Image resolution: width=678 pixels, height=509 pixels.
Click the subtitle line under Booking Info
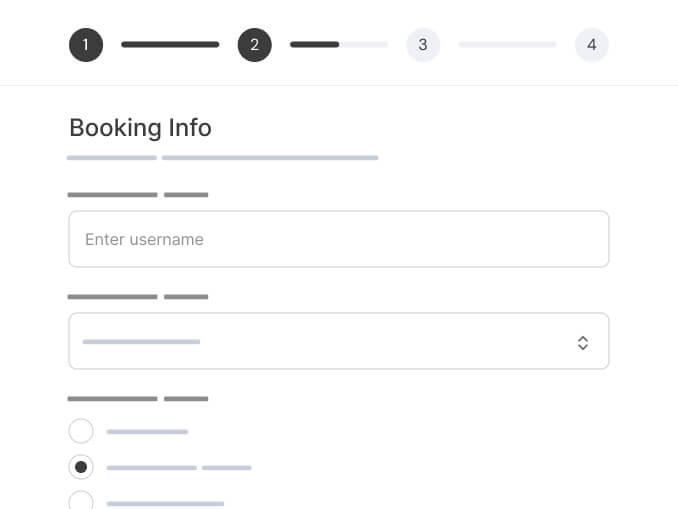(x=222, y=158)
